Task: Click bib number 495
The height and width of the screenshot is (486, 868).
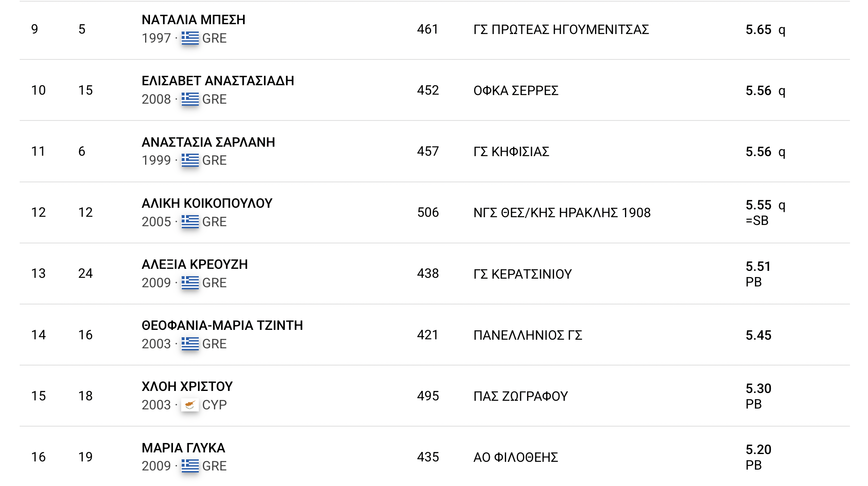Action: (428, 396)
